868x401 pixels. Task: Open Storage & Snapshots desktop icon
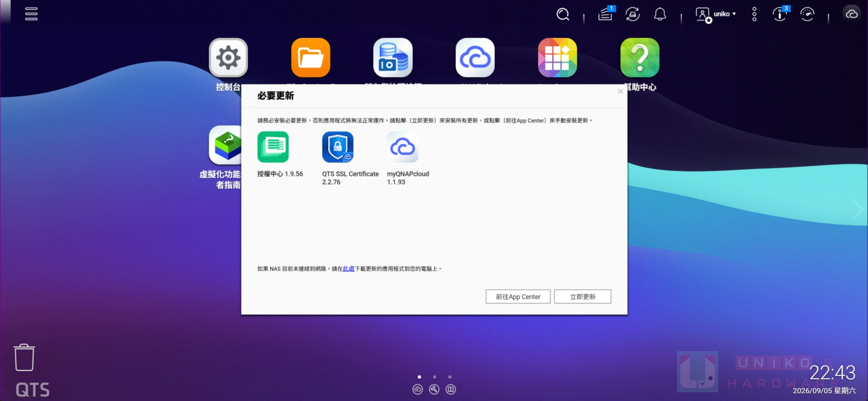(393, 58)
